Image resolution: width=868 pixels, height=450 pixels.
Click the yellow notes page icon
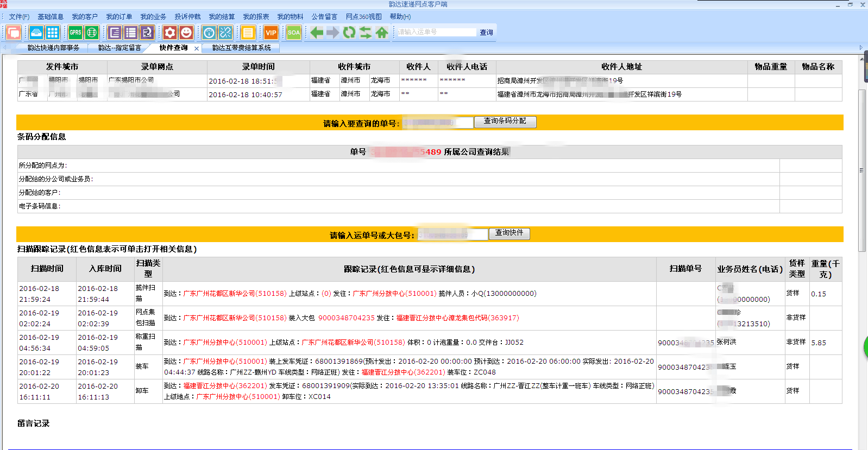[x=248, y=33]
